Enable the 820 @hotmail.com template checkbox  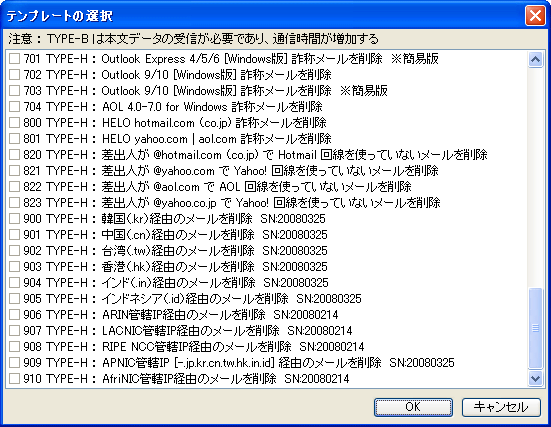click(14, 155)
